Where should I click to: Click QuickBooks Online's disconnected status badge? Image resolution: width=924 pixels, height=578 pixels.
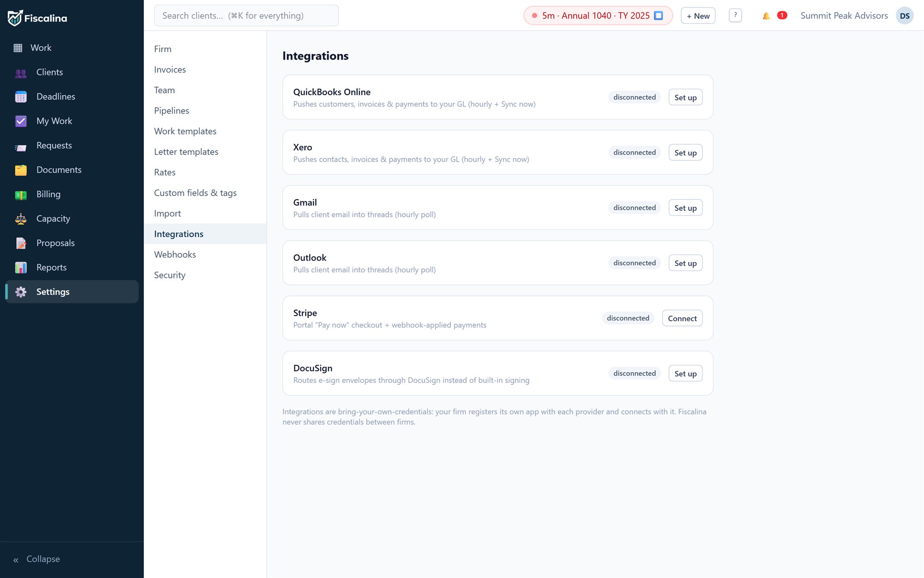(634, 97)
